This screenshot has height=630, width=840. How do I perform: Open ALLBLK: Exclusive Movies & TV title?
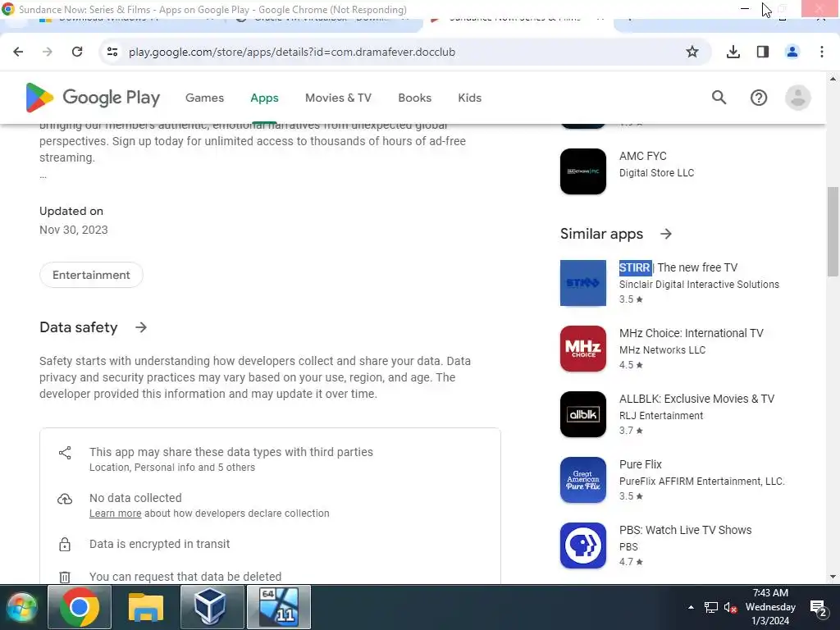(x=696, y=399)
